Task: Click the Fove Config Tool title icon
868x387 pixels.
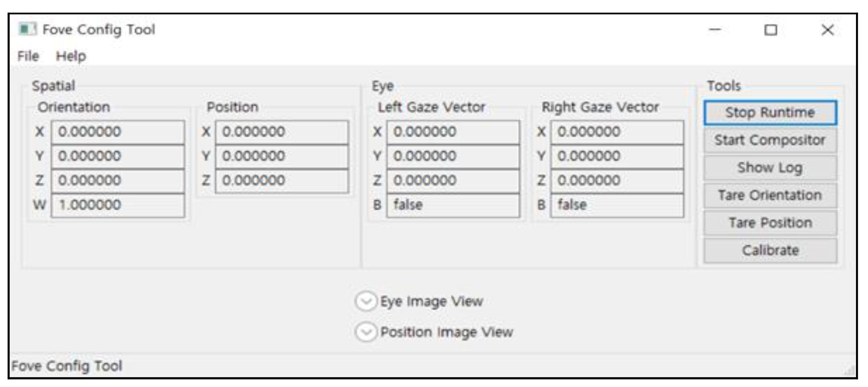Action: 27,29
